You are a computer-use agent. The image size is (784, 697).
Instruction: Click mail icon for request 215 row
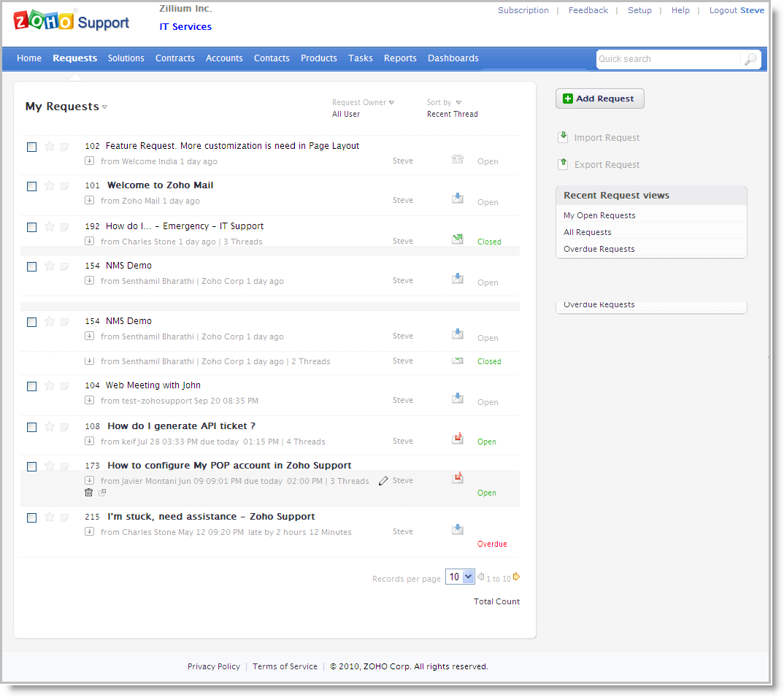point(458,529)
